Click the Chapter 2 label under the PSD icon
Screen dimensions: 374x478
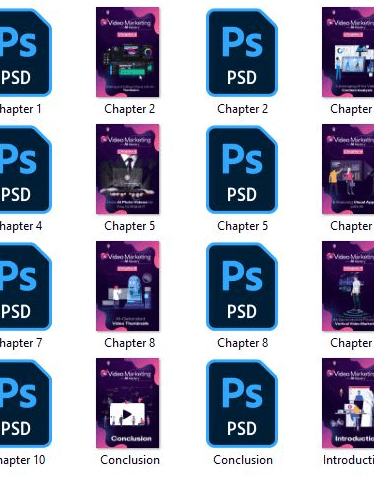click(x=242, y=109)
